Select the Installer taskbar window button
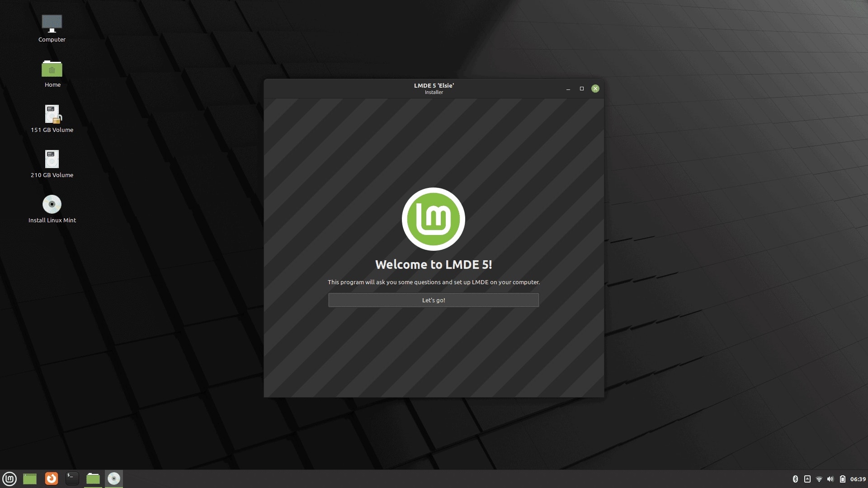The width and height of the screenshot is (868, 488). (x=114, y=479)
